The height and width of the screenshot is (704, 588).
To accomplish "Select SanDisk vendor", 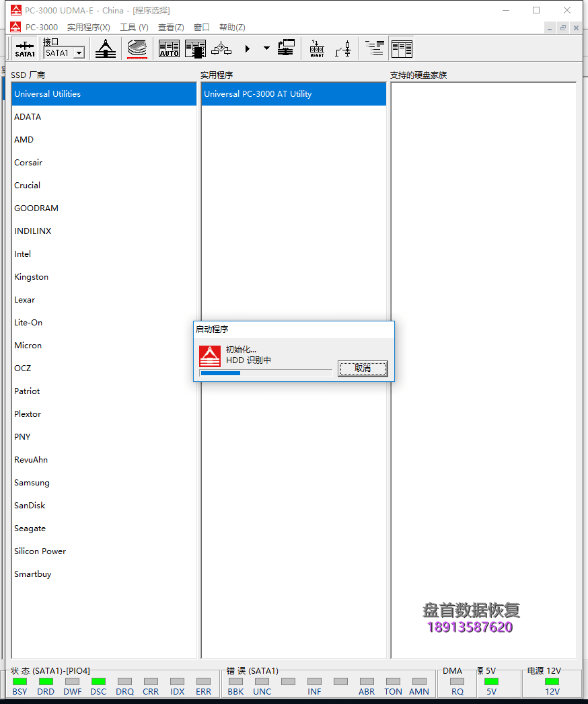I will tap(104, 506).
